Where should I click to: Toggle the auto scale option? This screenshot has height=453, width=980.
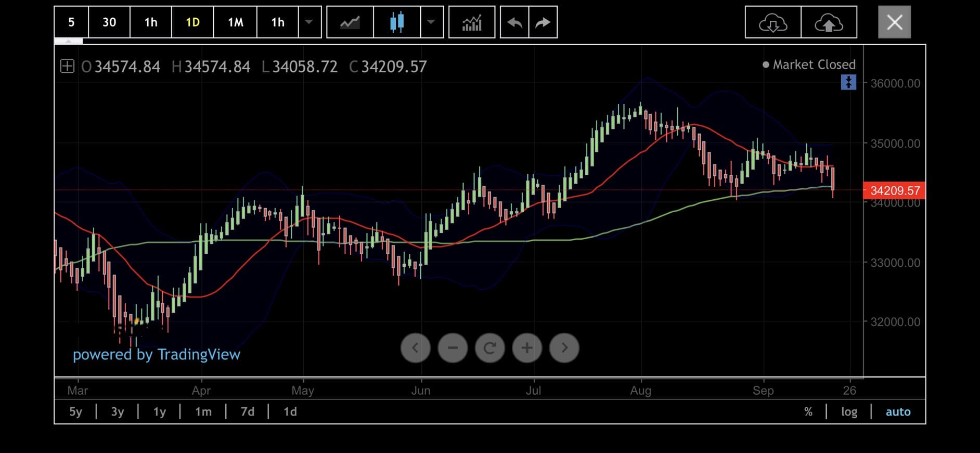click(898, 412)
